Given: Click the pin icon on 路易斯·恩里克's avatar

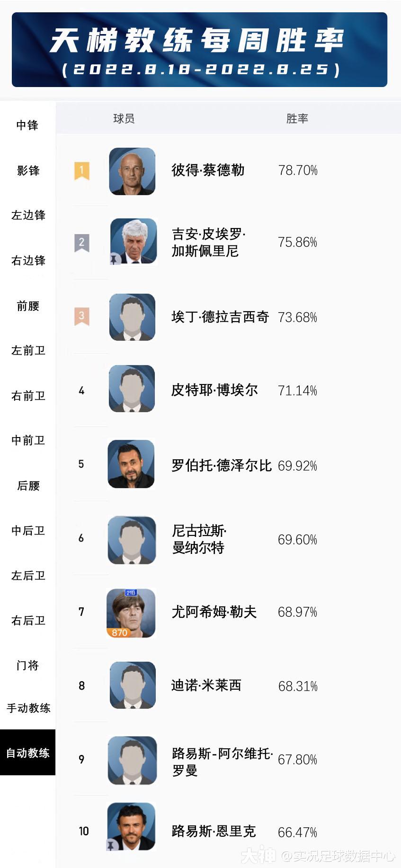Looking at the screenshot, I should click(x=111, y=845).
